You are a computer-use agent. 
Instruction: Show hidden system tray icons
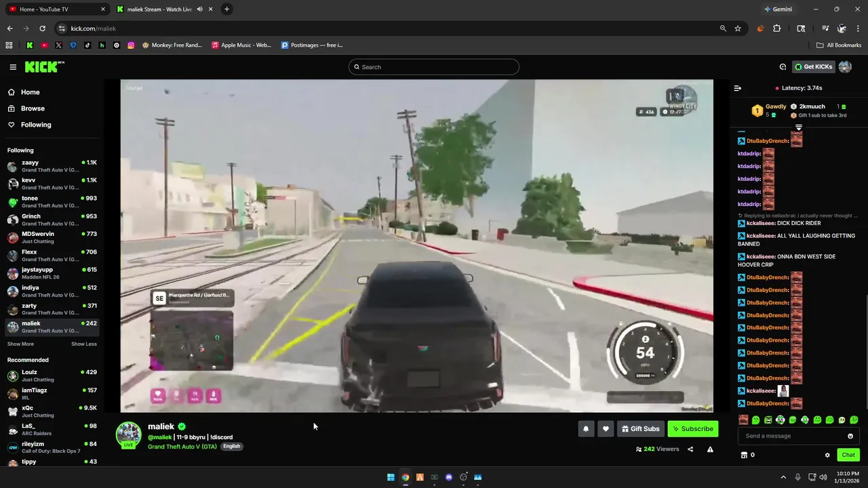[x=783, y=477]
